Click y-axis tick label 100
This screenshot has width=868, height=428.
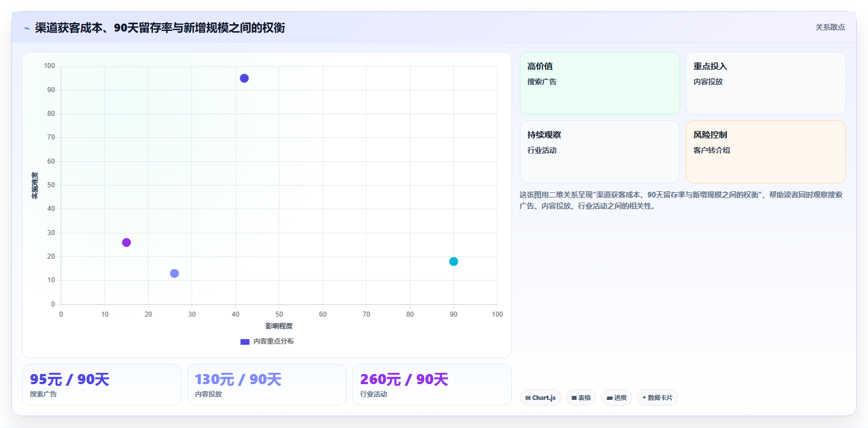tap(50, 66)
